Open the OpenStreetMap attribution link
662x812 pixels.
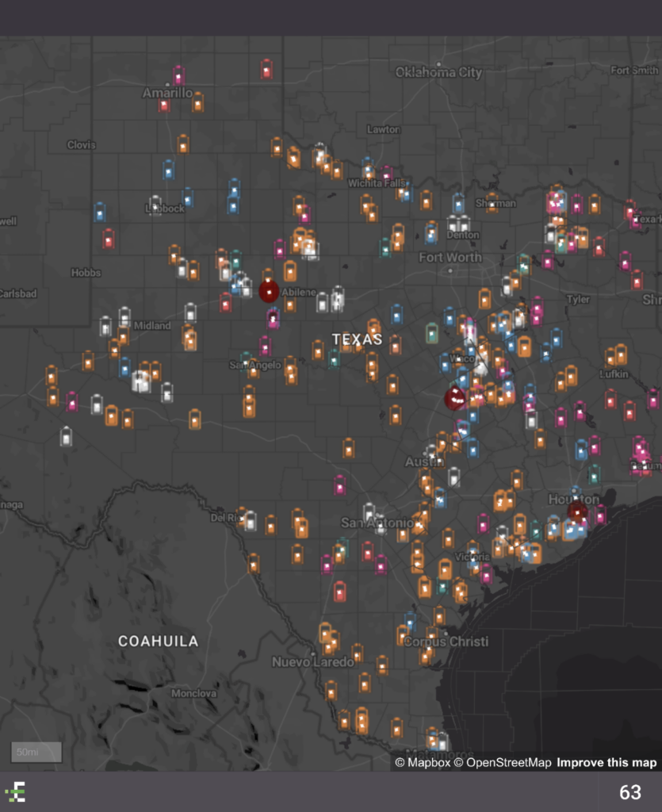[x=503, y=763]
